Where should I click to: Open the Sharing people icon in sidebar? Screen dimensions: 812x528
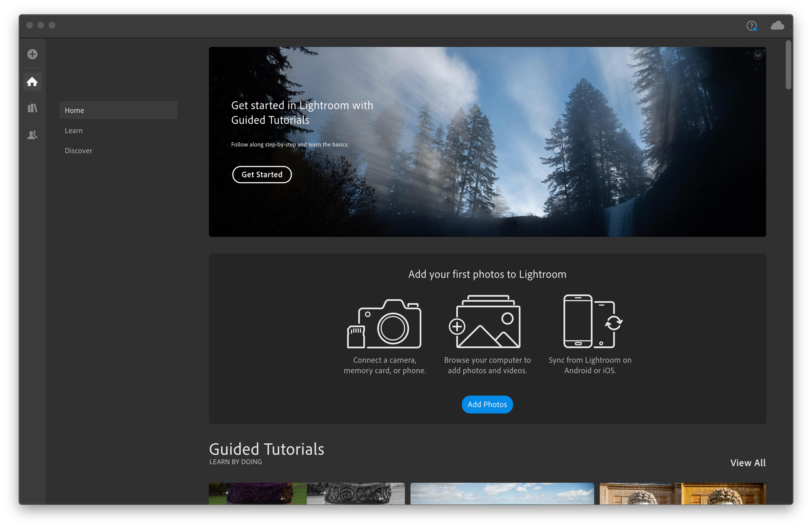click(32, 135)
